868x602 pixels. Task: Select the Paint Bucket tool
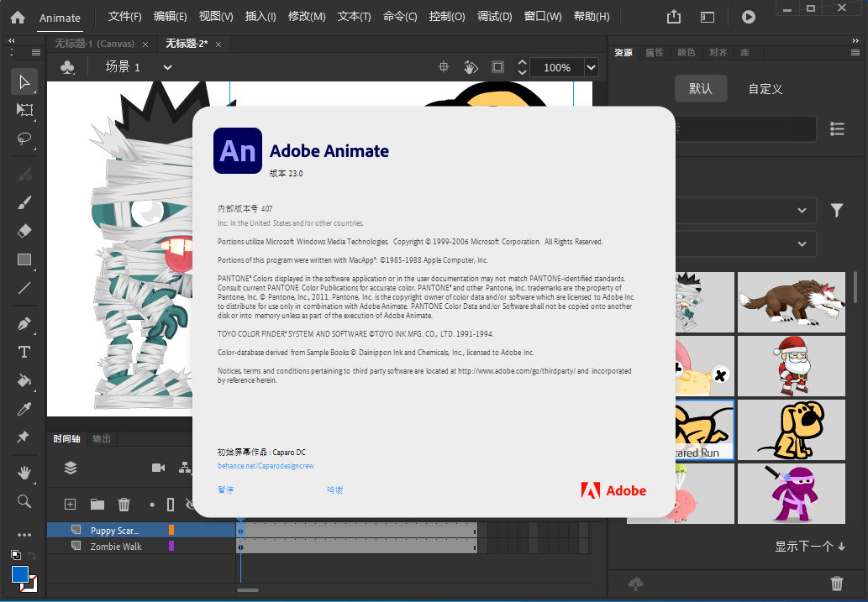pos(24,380)
